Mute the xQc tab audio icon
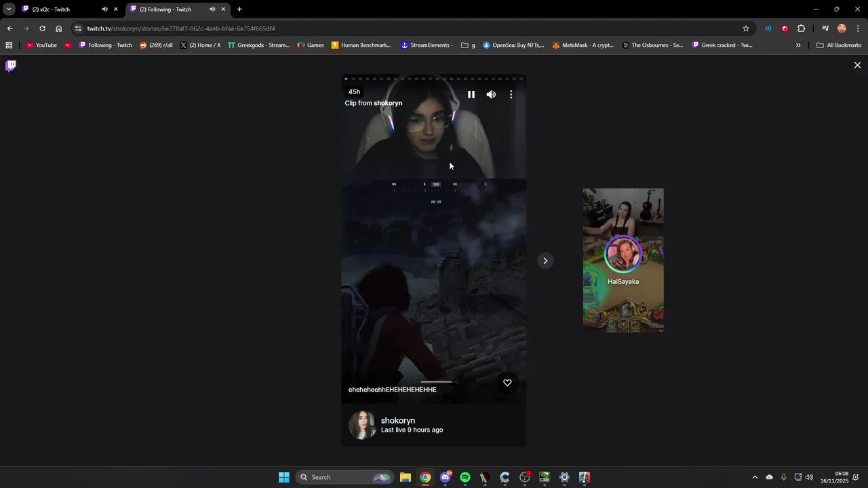Image resolution: width=868 pixels, height=488 pixels. (x=104, y=9)
